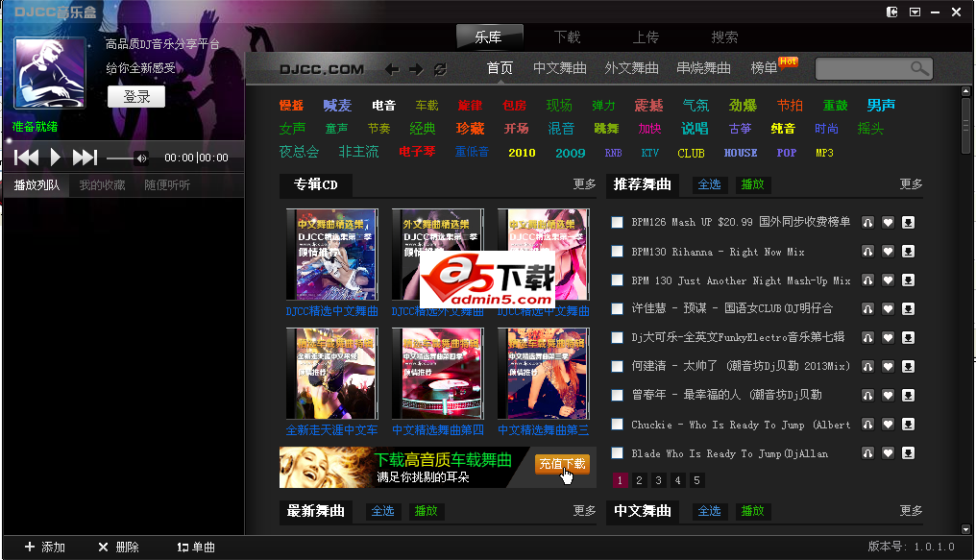Screen dimensions: 976x560
Task: Go to page 3 of 推荐舞曲
Action: tap(658, 480)
